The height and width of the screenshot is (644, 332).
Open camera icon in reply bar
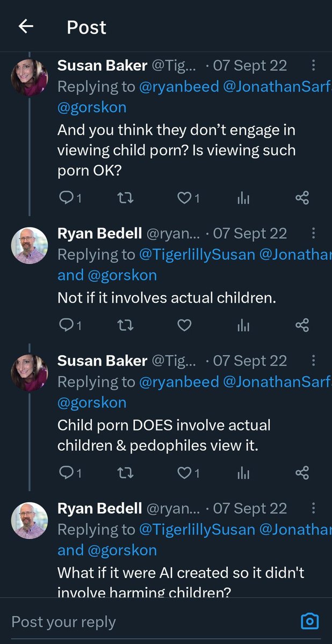[x=310, y=621]
